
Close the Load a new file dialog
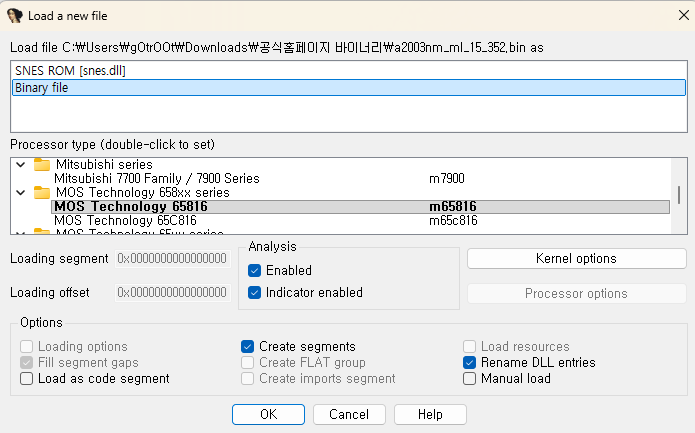point(683,16)
